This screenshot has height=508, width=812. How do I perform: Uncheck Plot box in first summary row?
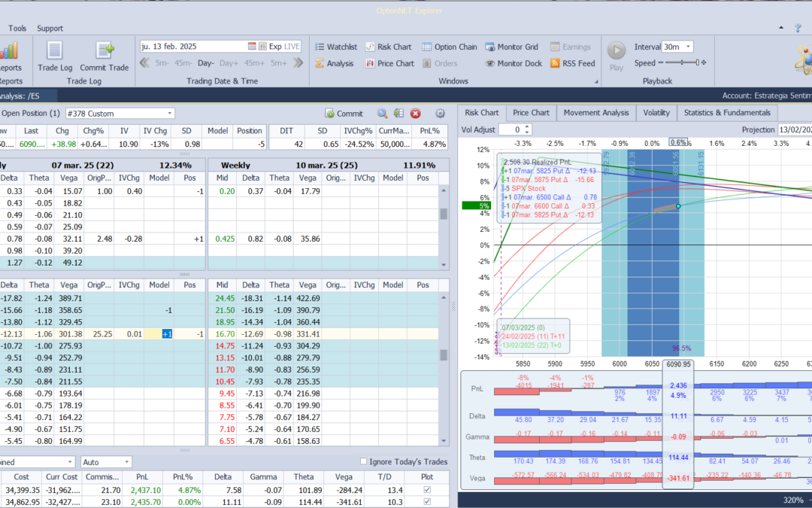click(x=427, y=490)
